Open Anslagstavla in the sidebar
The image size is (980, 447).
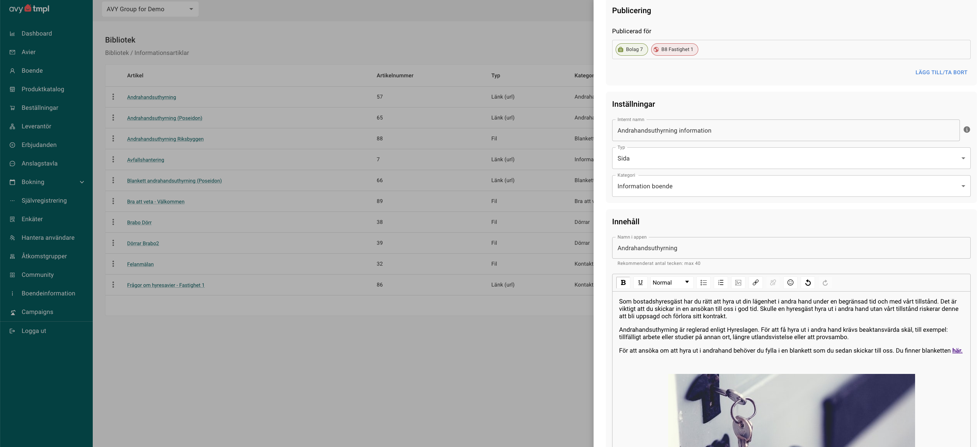46,164
